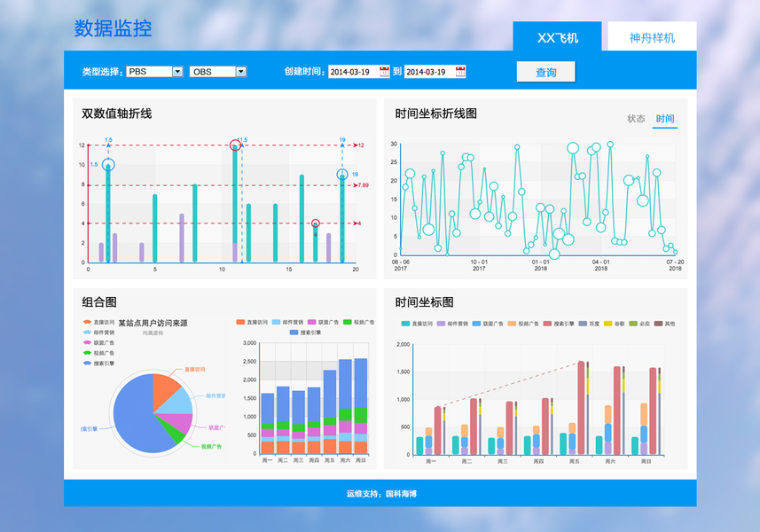Toggle pie legend item 直接访问
Viewport: 760px width, 532px height.
98,322
